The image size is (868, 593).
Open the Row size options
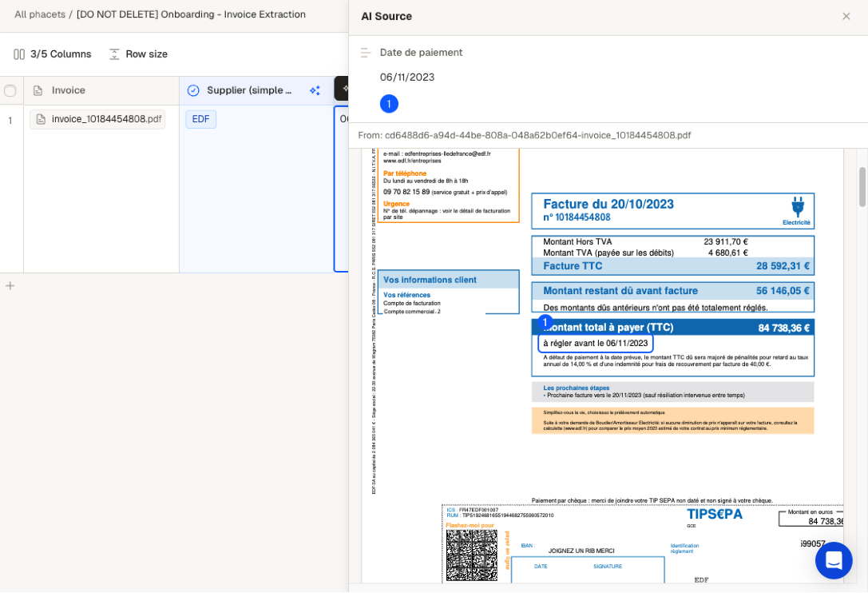click(x=138, y=54)
